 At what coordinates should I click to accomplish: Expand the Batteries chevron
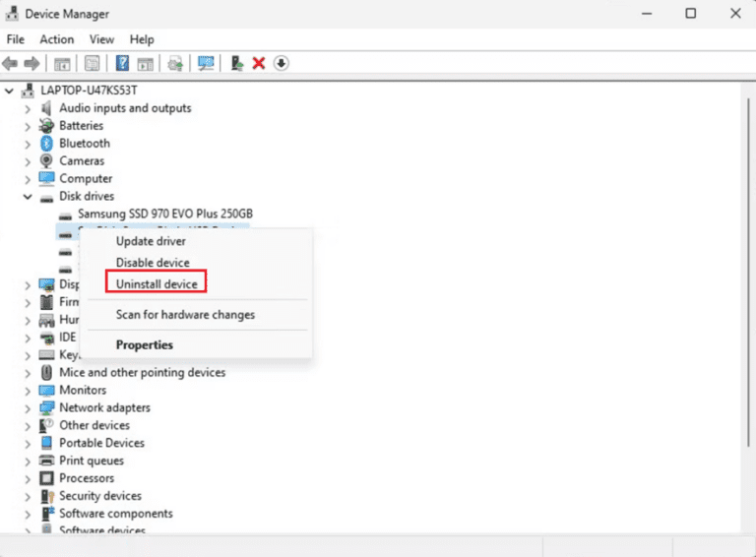(28, 127)
